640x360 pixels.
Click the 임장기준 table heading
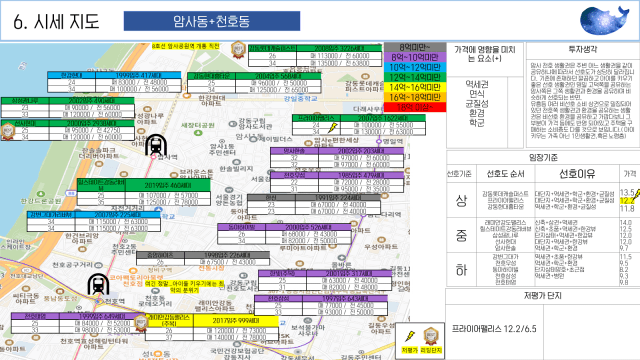pos(543,158)
